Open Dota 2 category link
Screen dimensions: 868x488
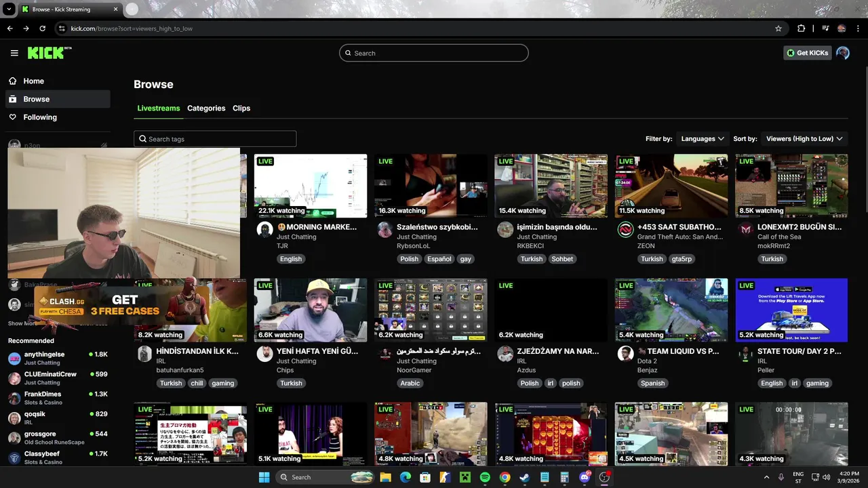(x=647, y=361)
